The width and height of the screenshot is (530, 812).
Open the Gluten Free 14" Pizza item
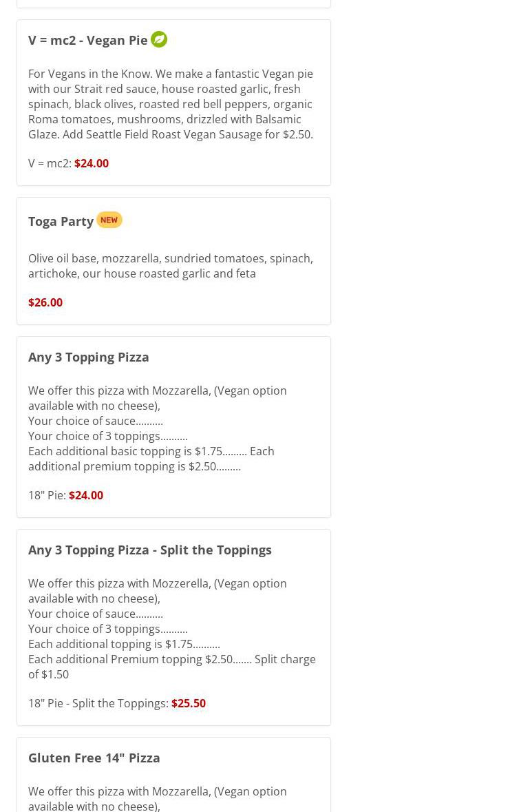[x=94, y=758]
